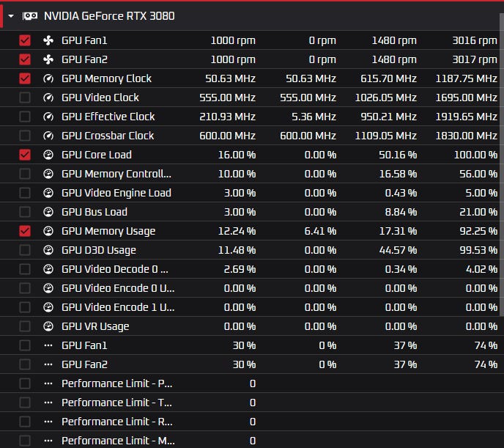Uncheck the GPU Memory Usage checkbox
Viewport: 504px width, 448px height.
[25, 231]
